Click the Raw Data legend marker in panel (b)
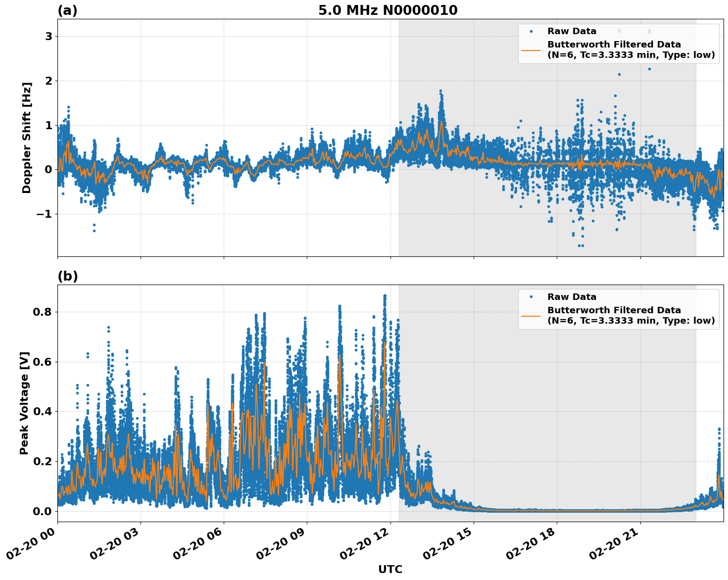728x580 pixels. tap(532, 295)
